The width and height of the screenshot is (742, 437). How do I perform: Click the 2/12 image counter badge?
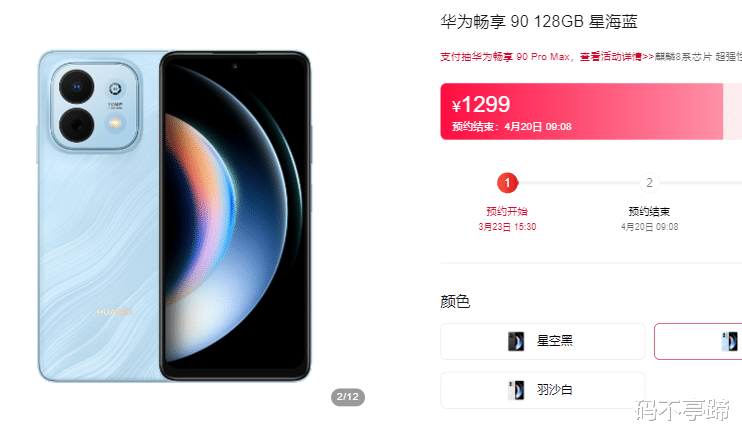point(348,397)
